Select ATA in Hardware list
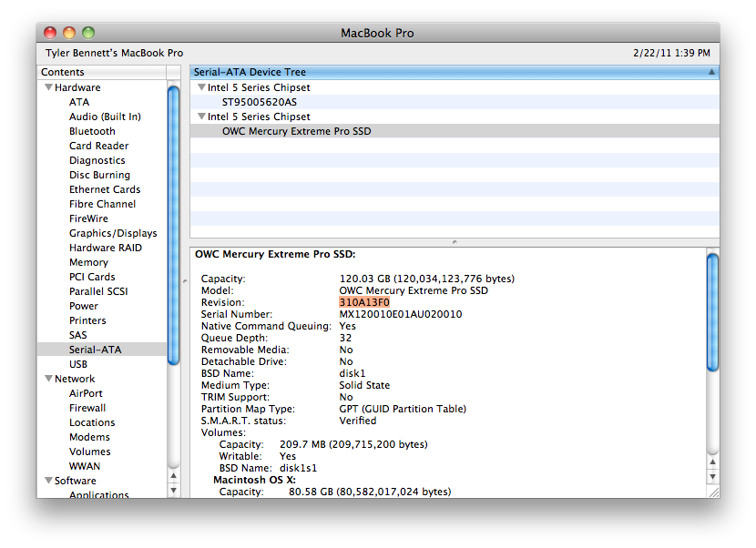This screenshot has width=756, height=548. (79, 102)
